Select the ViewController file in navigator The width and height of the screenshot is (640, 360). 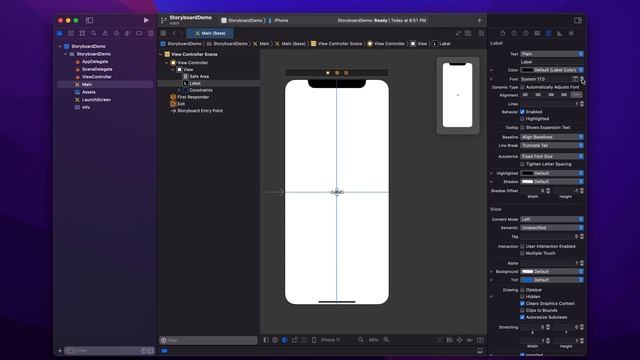tap(96, 77)
